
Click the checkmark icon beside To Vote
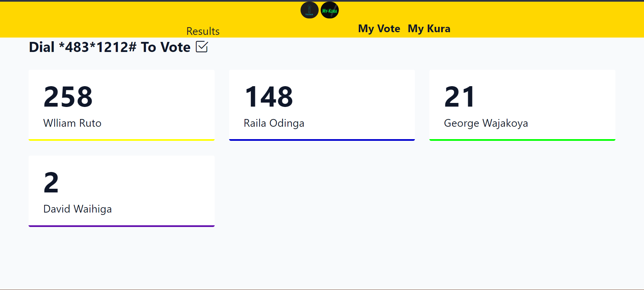202,47
